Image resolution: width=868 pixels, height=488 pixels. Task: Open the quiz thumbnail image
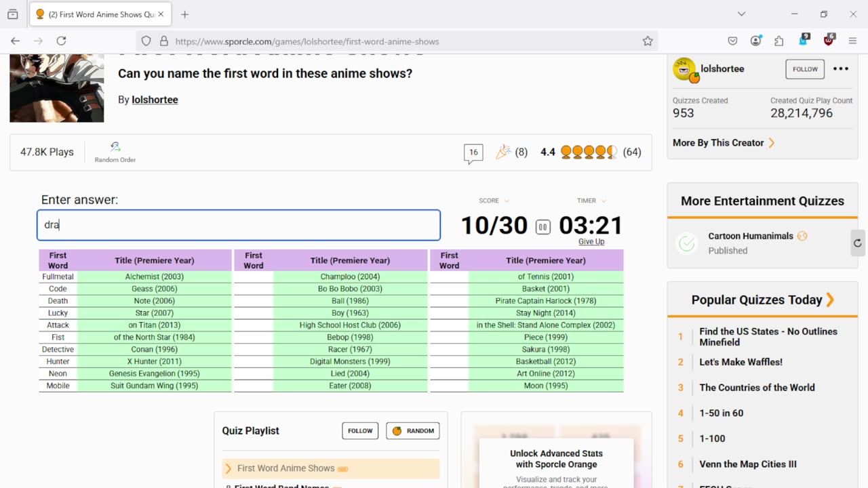(57, 88)
